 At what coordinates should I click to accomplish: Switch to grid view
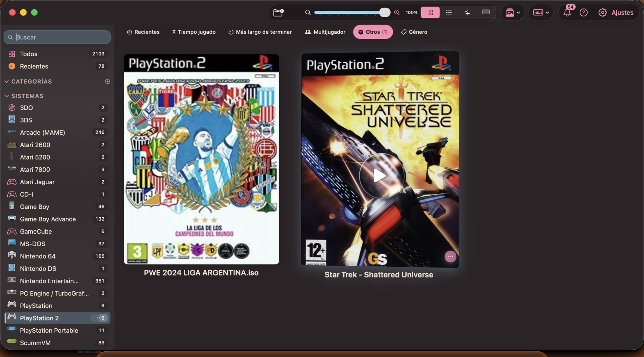tap(430, 12)
